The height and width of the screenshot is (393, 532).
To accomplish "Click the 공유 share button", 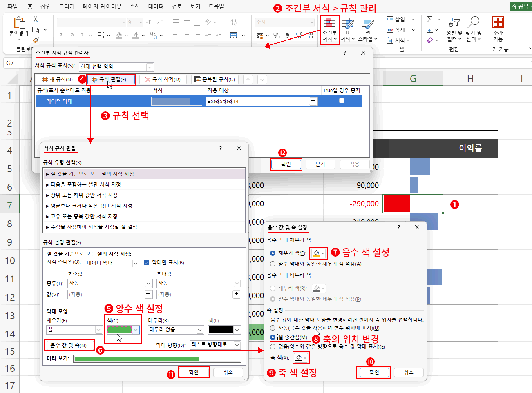I will pyautogui.click(x=520, y=7).
